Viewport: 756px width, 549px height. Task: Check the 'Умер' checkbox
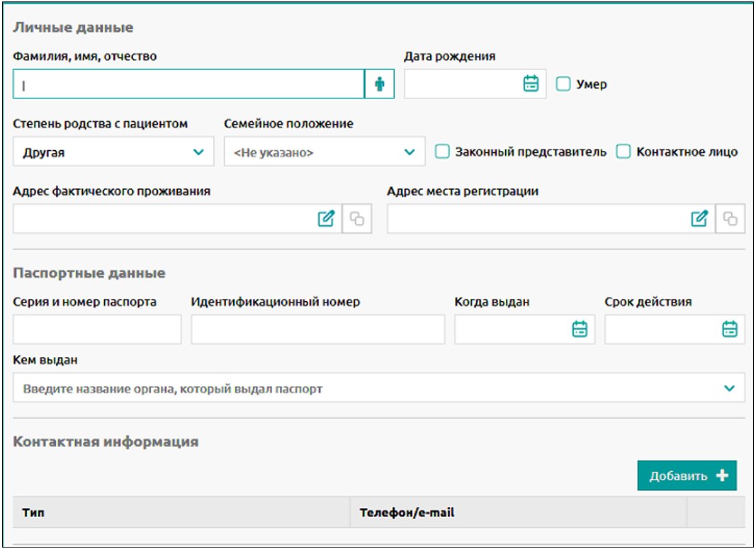[x=563, y=84]
